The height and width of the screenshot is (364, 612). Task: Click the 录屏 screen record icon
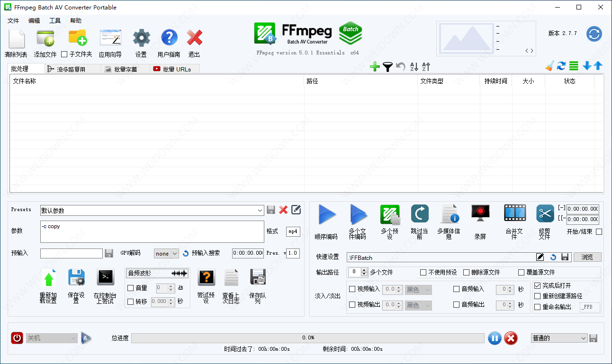coord(480,214)
